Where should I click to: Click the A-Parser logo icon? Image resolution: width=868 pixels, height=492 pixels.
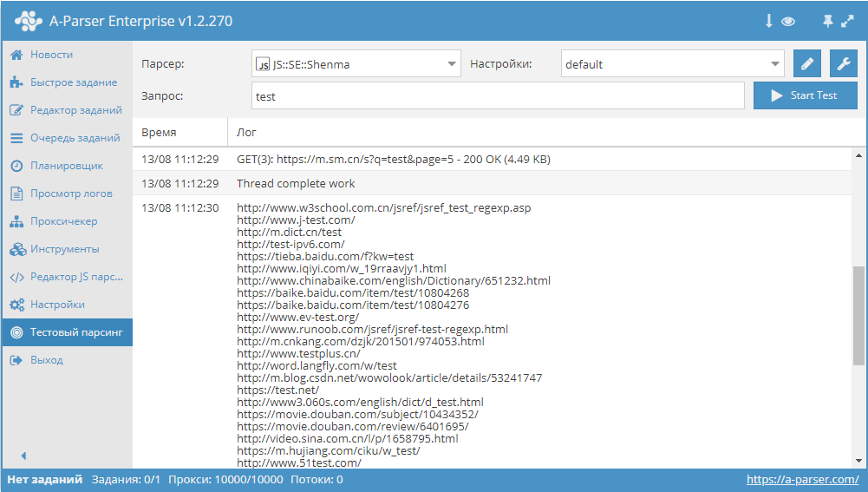point(29,21)
